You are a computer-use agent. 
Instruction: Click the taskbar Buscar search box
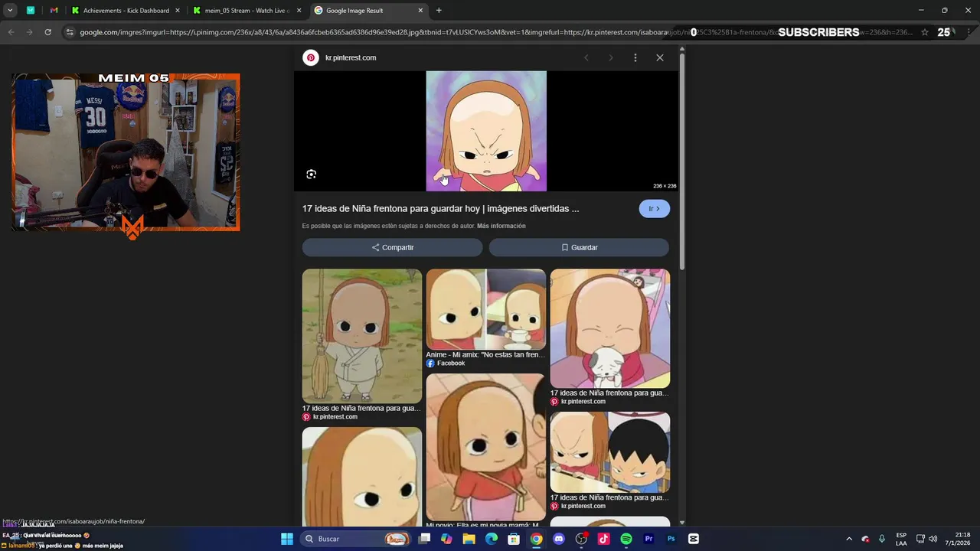click(357, 539)
